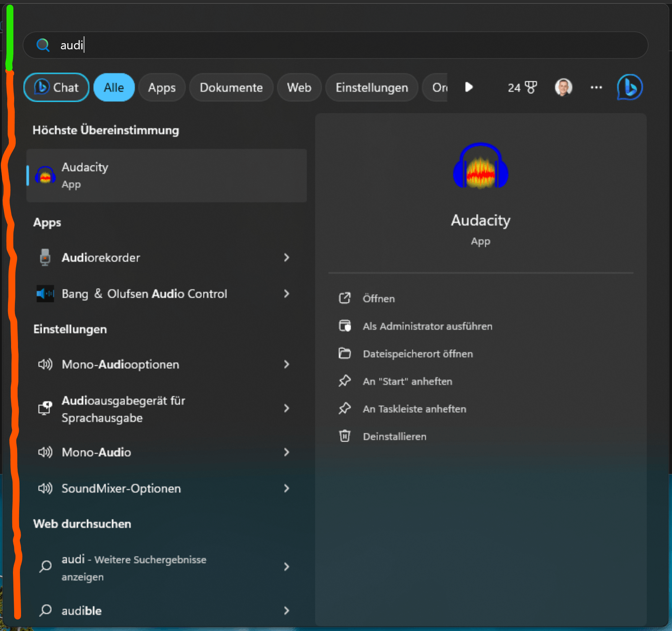Switch to the Chat tab

[56, 87]
